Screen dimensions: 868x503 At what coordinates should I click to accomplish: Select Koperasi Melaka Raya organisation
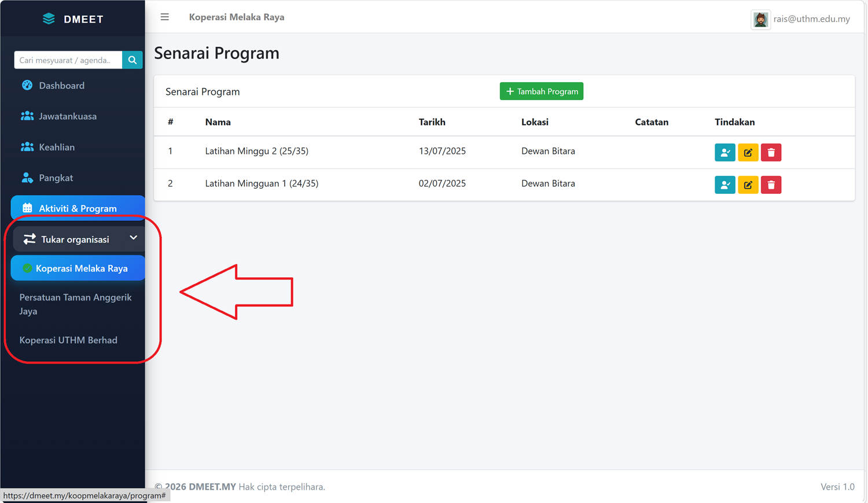click(78, 268)
